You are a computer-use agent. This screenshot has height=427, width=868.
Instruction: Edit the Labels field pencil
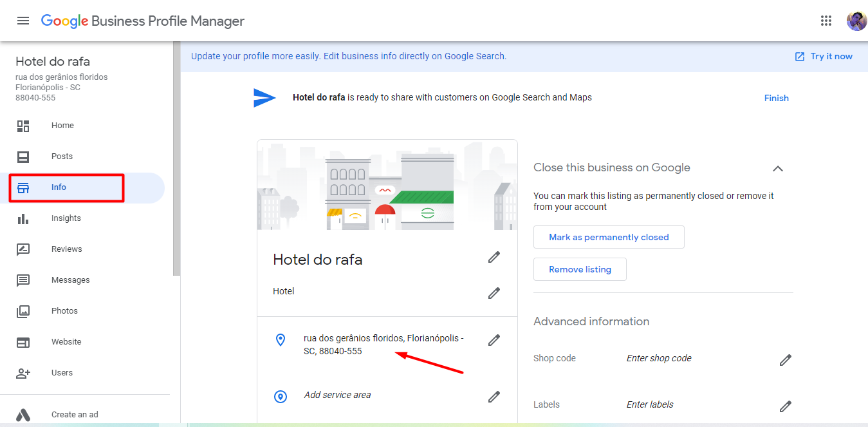[786, 406]
